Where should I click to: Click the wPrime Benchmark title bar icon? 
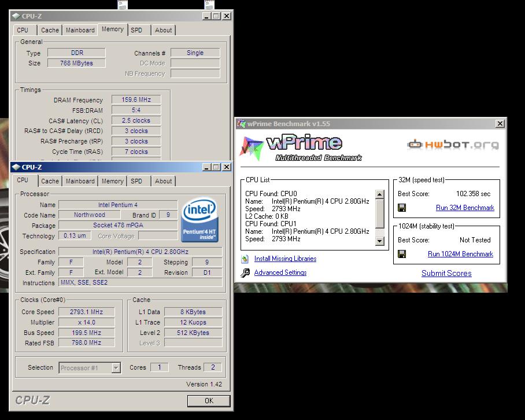pyautogui.click(x=242, y=124)
